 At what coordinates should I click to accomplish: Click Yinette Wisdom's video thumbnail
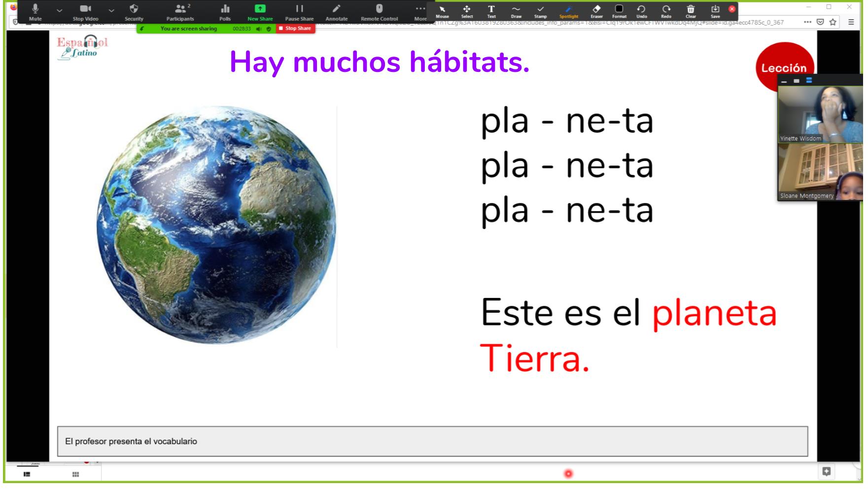(820, 114)
